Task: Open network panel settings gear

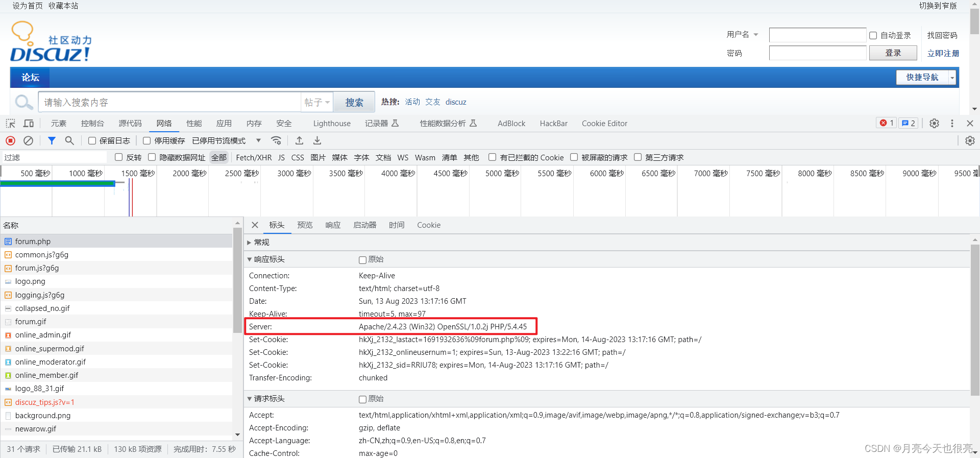Action: (x=970, y=140)
